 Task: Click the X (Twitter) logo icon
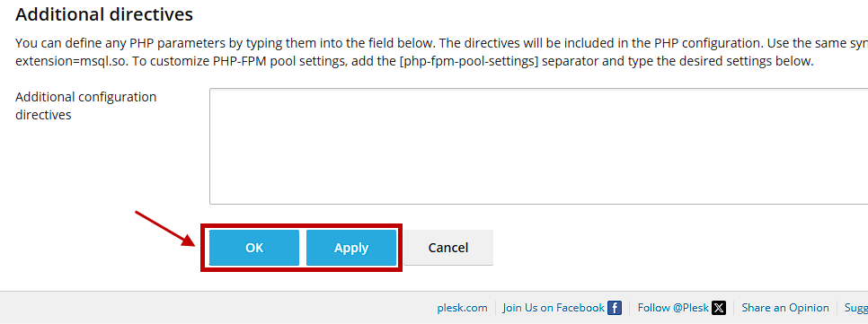coord(719,308)
